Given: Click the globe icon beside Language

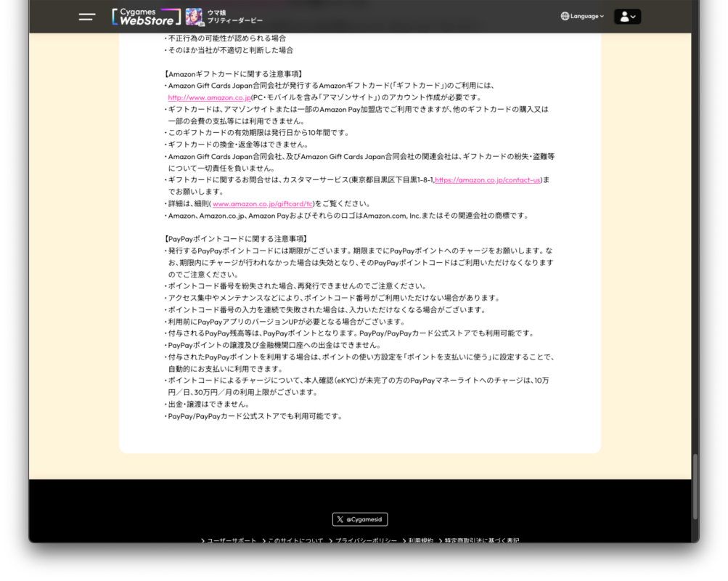Looking at the screenshot, I should tap(565, 16).
